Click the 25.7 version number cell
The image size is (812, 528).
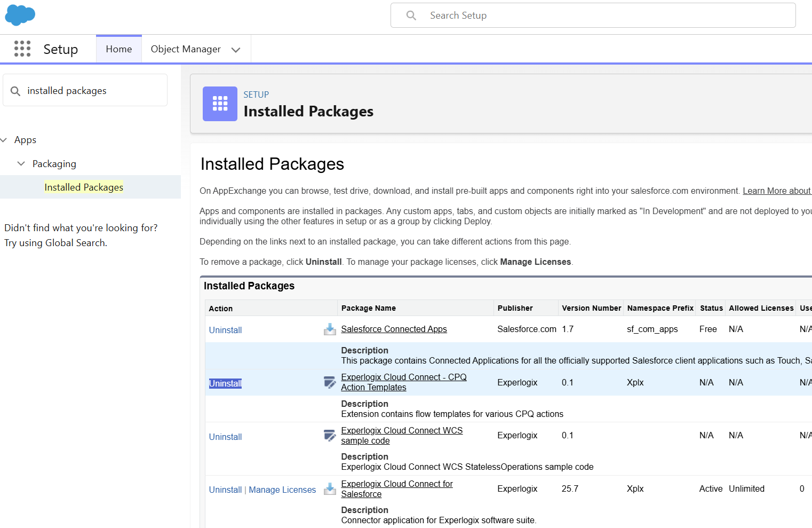point(570,488)
